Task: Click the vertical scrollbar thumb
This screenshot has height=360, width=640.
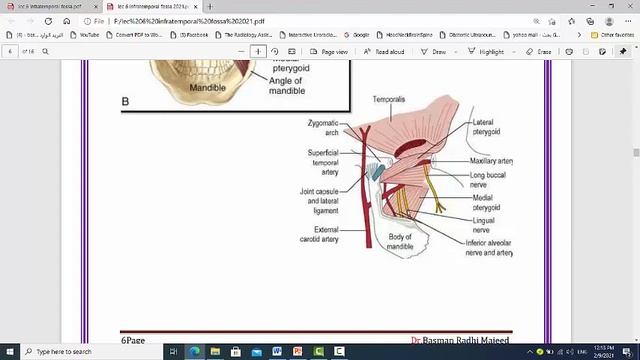Action: 636,152
